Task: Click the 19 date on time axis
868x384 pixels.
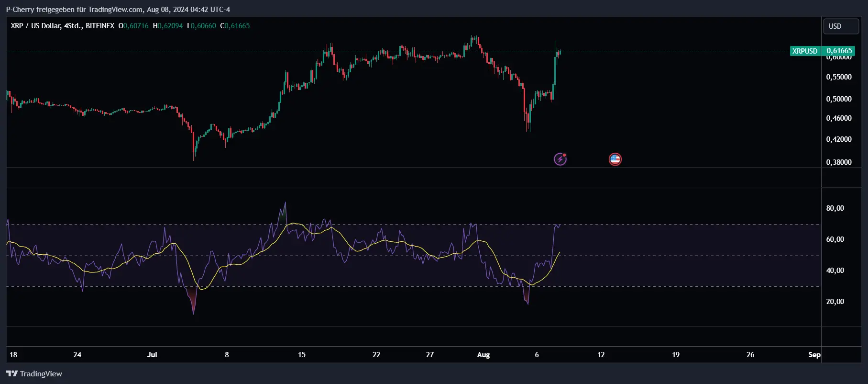Action: pos(676,355)
